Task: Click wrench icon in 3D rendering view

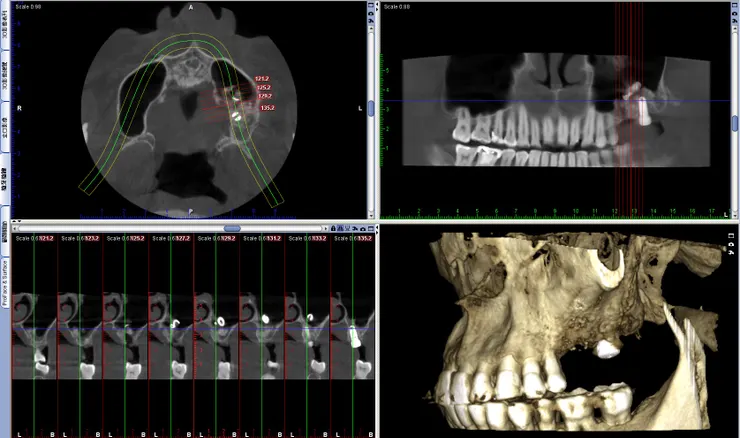Action: point(731,252)
